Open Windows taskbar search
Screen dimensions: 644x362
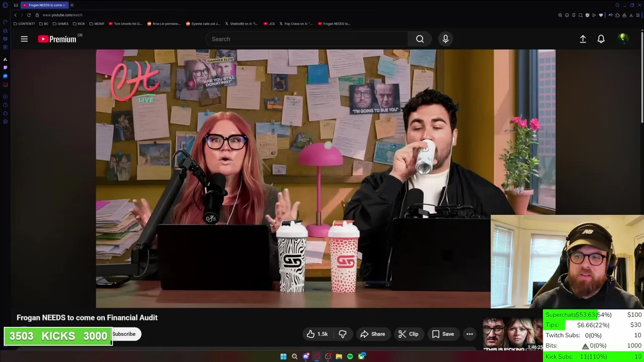coord(294,356)
